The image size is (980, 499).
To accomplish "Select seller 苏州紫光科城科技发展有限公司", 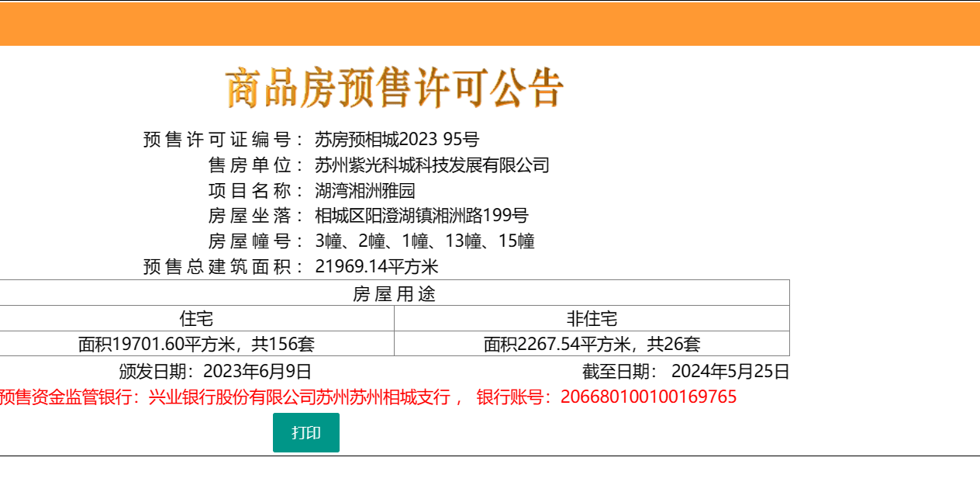I will (x=432, y=165).
